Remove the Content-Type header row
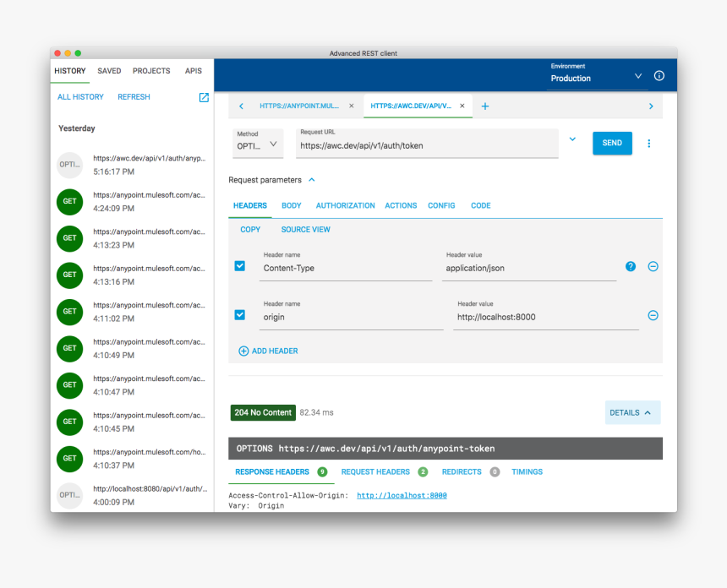727x588 pixels. coord(653,266)
